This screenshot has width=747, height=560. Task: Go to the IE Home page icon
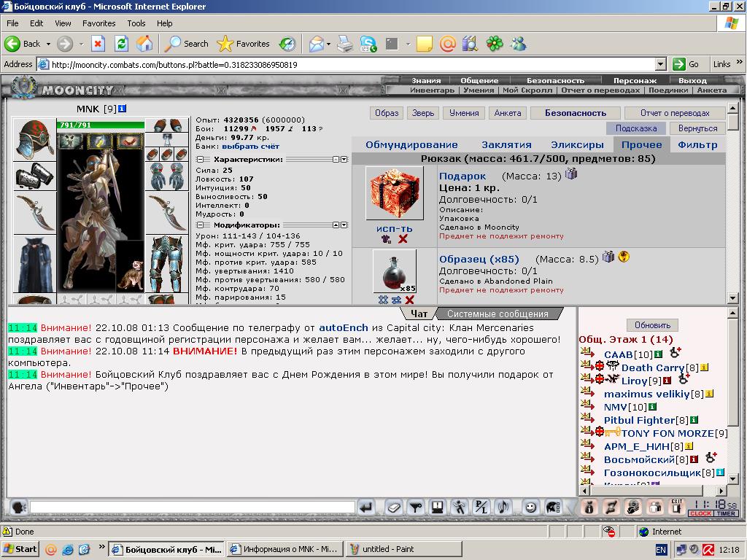(x=144, y=44)
